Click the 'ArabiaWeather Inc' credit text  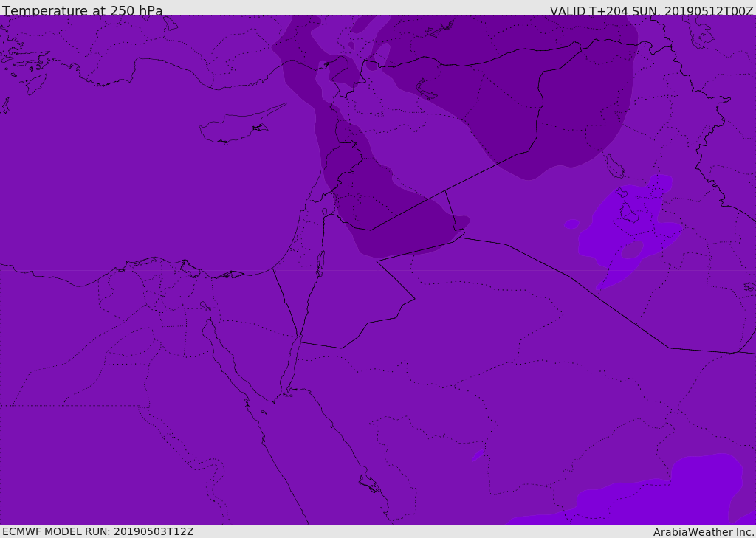(703, 532)
